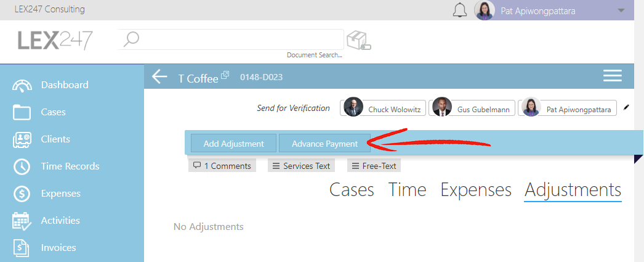Screen dimensions: 644x262
Task: Switch to the Time tab
Action: [x=408, y=190]
